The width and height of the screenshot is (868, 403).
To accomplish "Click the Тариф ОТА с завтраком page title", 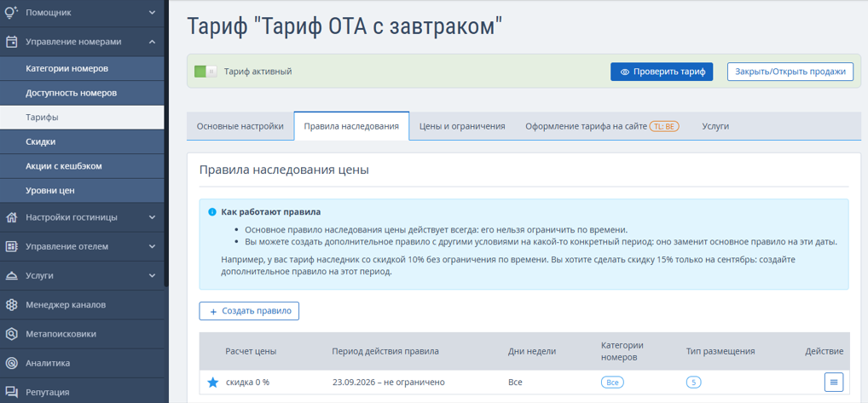I will point(345,27).
